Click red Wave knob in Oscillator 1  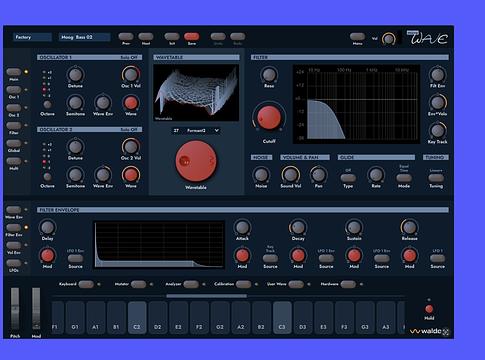coord(131,103)
